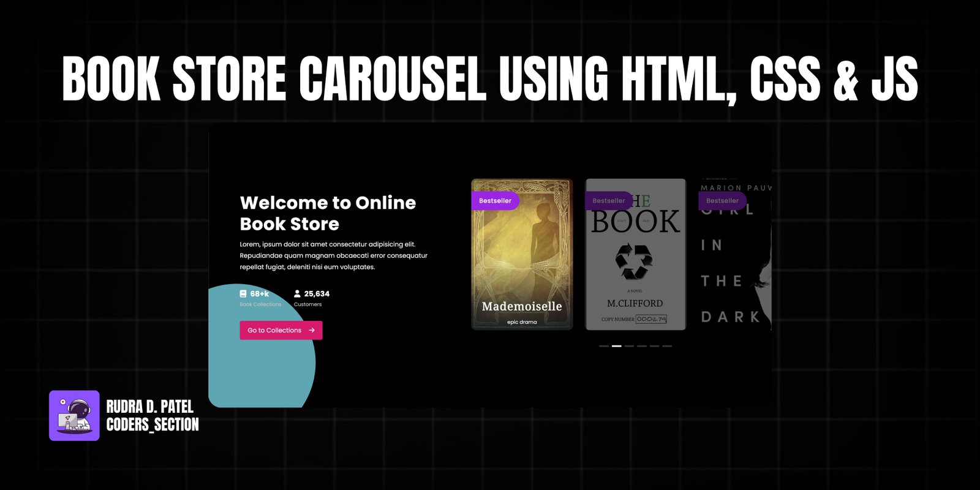Click the 68+k book collections count
Image resolution: width=980 pixels, height=490 pixels.
(x=260, y=294)
